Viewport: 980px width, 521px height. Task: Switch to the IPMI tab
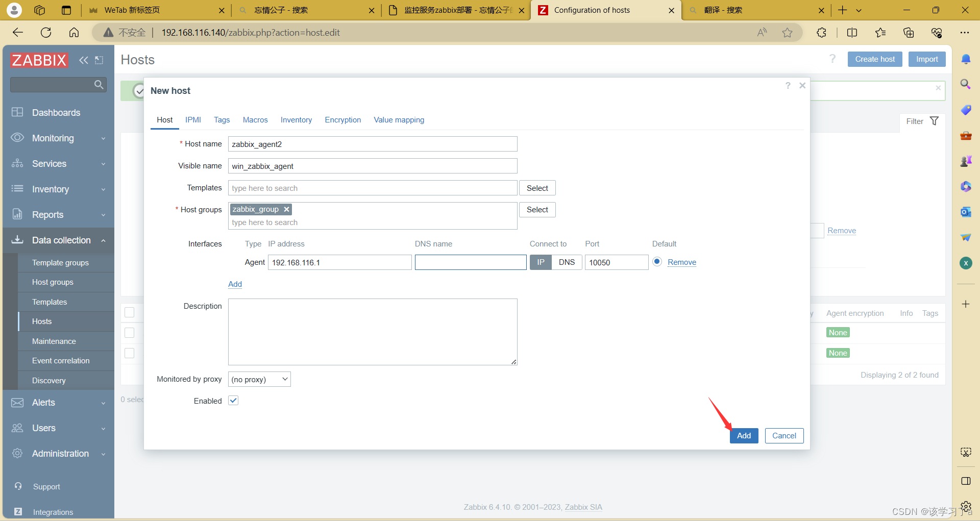(193, 120)
